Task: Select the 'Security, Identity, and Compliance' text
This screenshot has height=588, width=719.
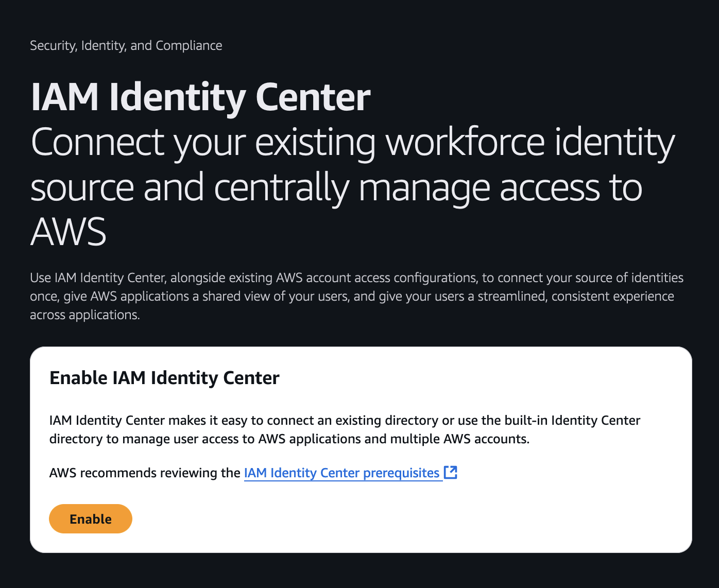Action: (126, 45)
